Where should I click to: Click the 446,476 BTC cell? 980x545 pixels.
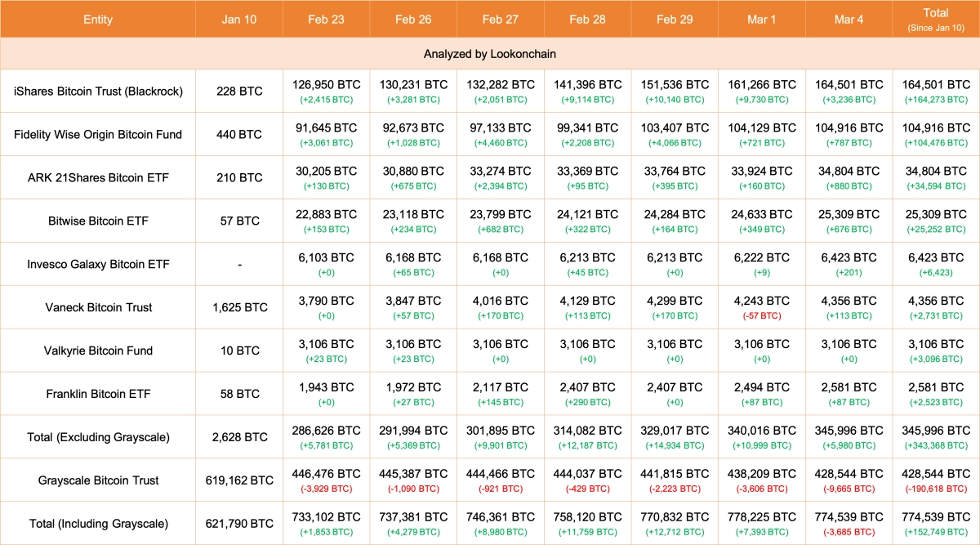click(x=326, y=480)
